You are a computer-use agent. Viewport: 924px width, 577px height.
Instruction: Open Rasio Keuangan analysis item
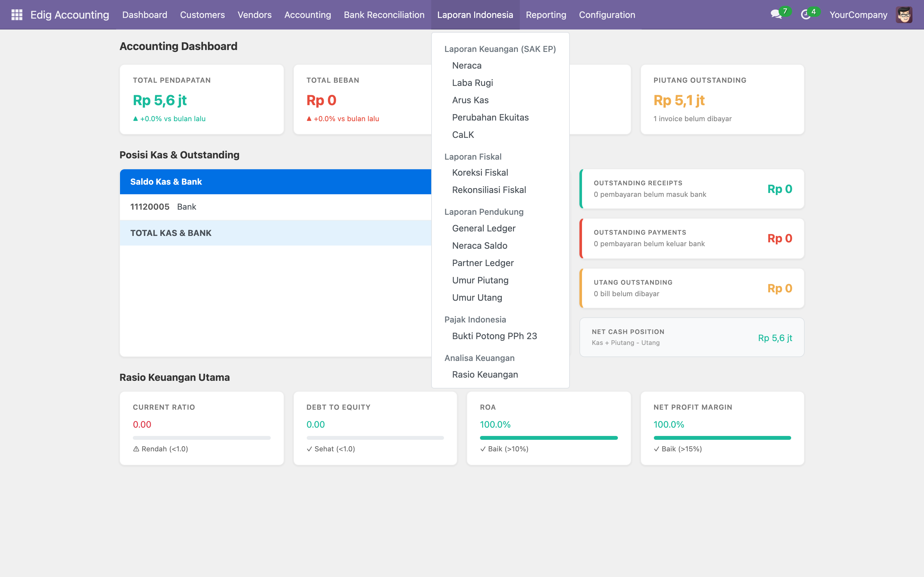coord(484,374)
